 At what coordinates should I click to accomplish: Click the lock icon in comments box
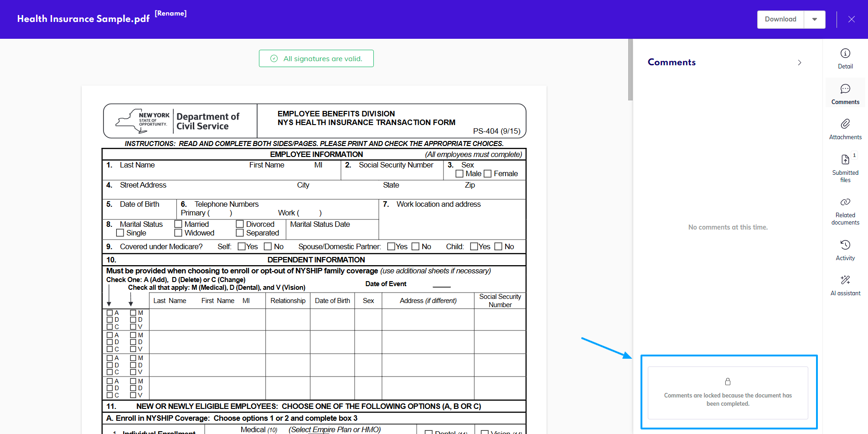point(728,382)
